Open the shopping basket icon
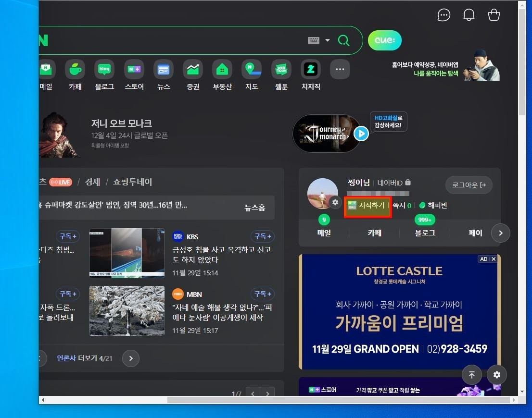Viewport: 532px width, 418px height. pos(494,15)
